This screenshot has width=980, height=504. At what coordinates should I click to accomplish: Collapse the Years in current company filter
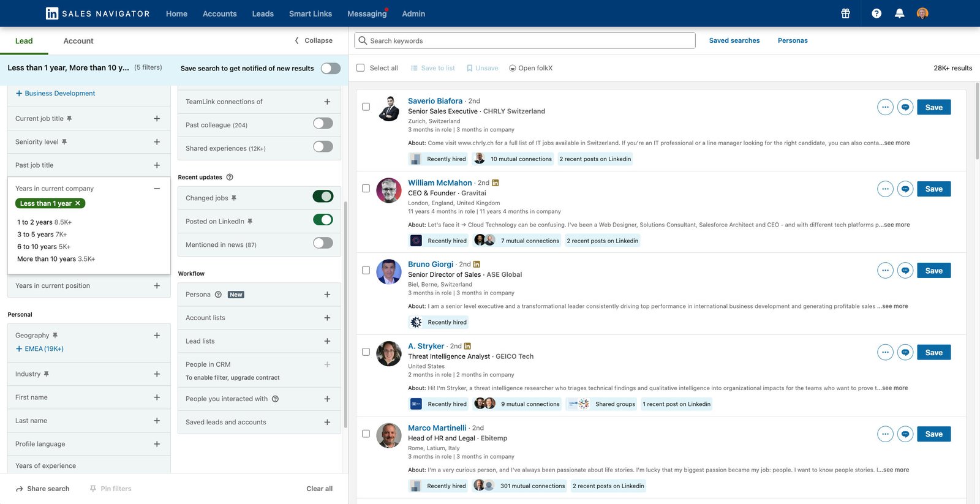(157, 189)
